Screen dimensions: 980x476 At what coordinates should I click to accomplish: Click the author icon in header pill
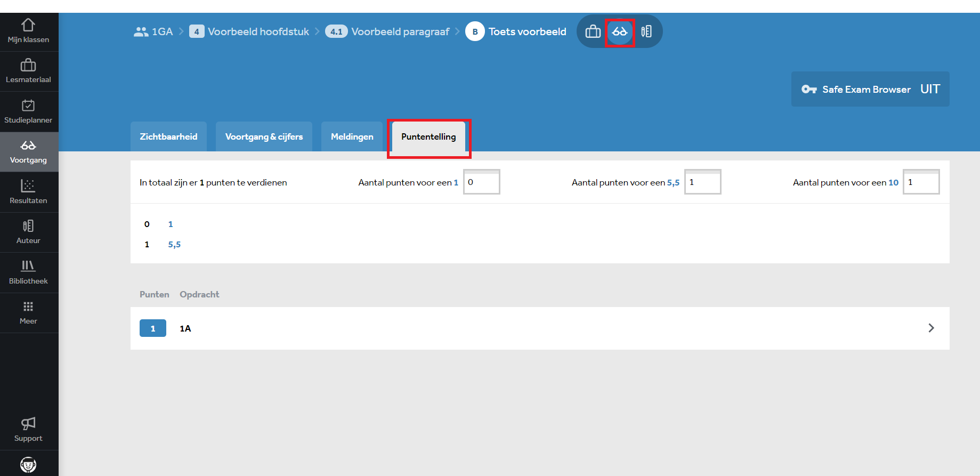[646, 31]
